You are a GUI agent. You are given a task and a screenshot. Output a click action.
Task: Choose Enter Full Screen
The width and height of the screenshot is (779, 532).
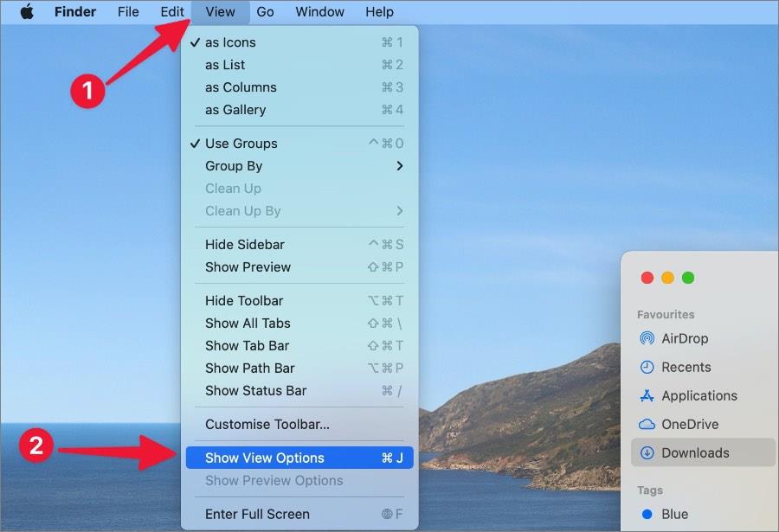pos(299,514)
